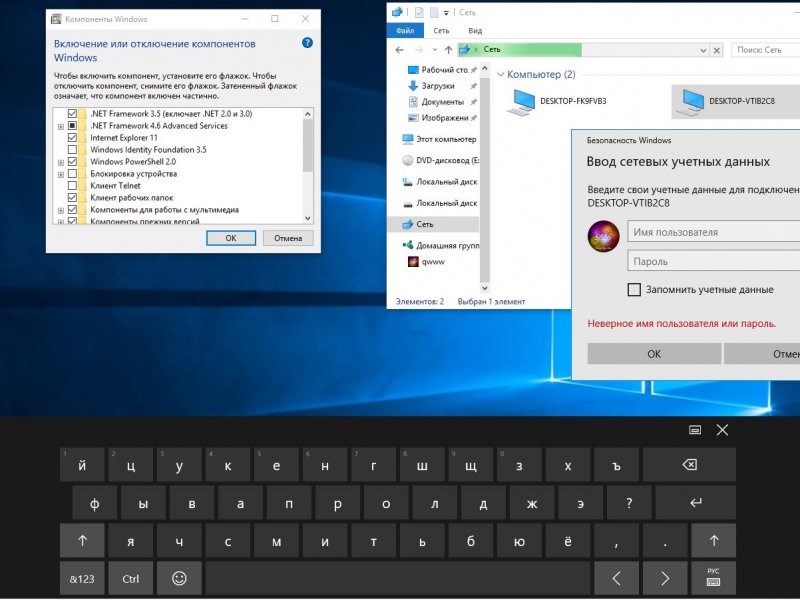The height and width of the screenshot is (600, 800).
Task: Stop loading with X button by address bar
Action: [x=717, y=50]
